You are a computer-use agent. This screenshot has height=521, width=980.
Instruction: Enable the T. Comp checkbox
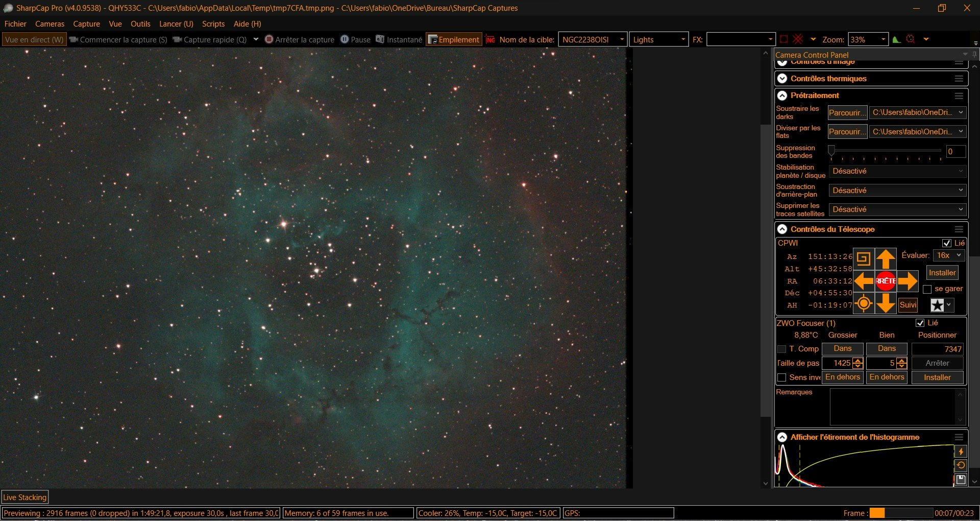(x=781, y=349)
